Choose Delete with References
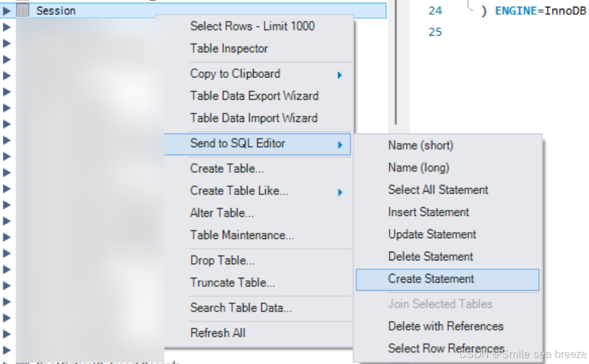 tap(446, 326)
